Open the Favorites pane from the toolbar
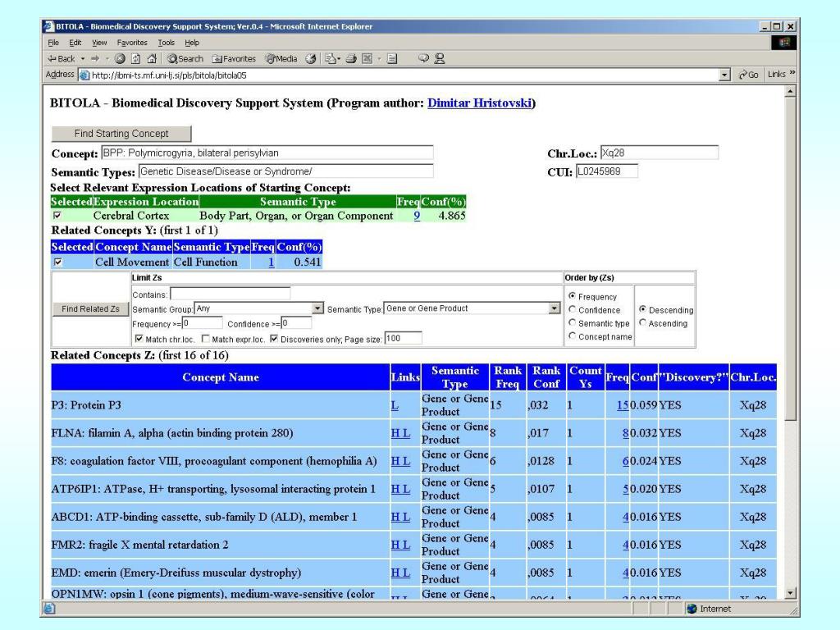 click(x=234, y=58)
